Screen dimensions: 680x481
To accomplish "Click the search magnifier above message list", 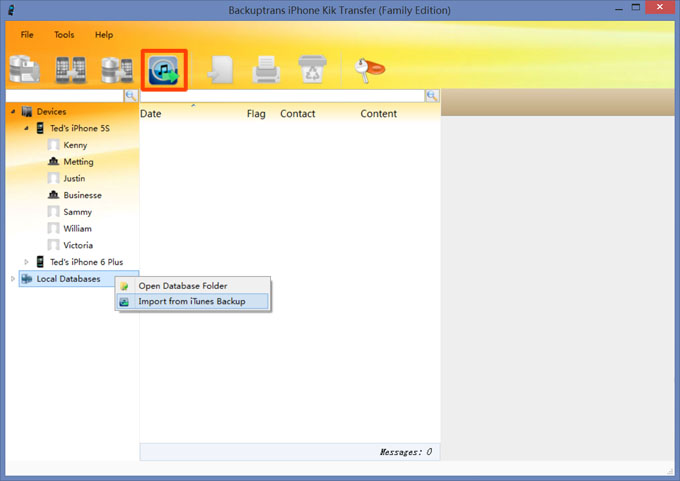I will (x=432, y=96).
